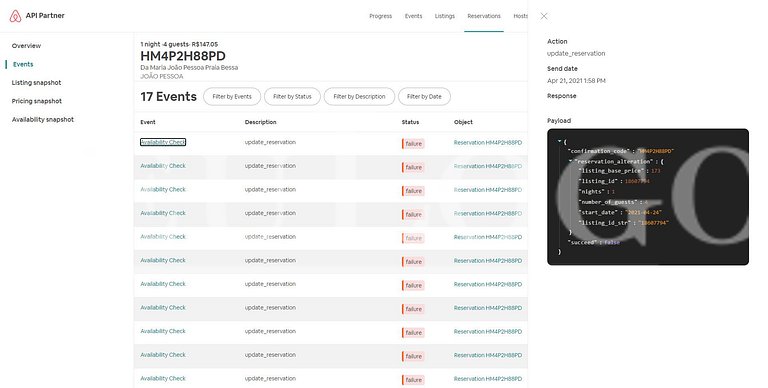768x388 pixels.
Task: Open the Progress tab
Action: [381, 16]
